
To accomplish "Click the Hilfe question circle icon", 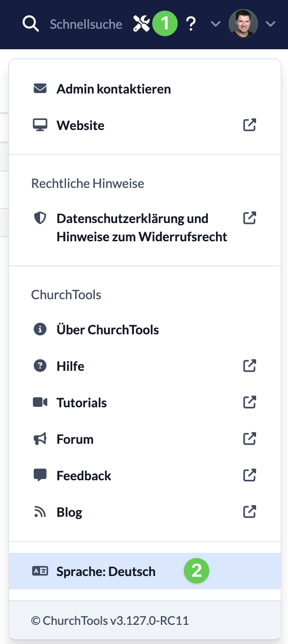I will (x=40, y=366).
